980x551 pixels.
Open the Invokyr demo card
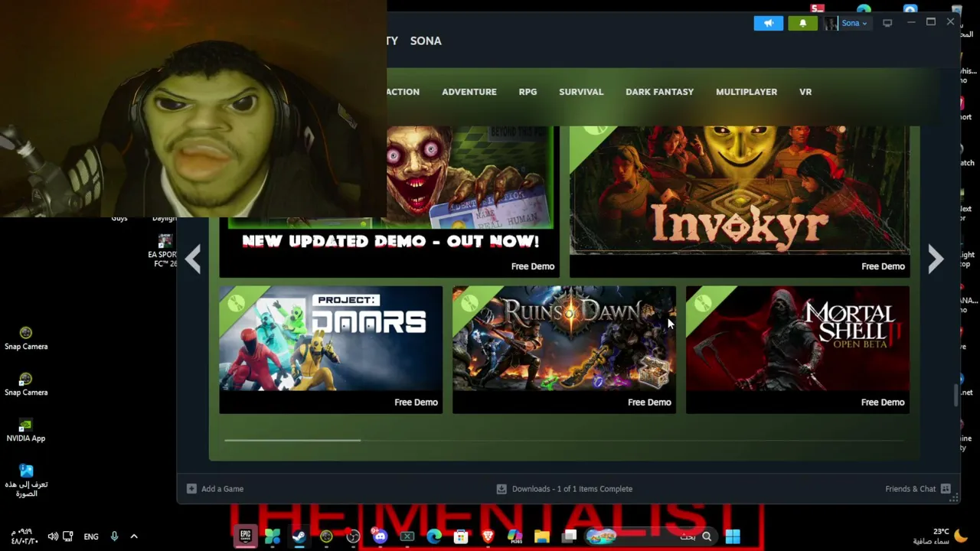click(x=740, y=201)
